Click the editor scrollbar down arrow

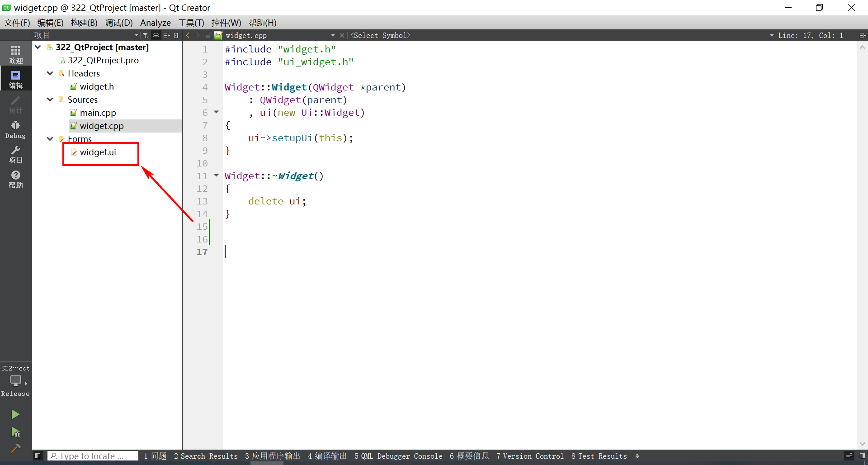pyautogui.click(x=862, y=444)
